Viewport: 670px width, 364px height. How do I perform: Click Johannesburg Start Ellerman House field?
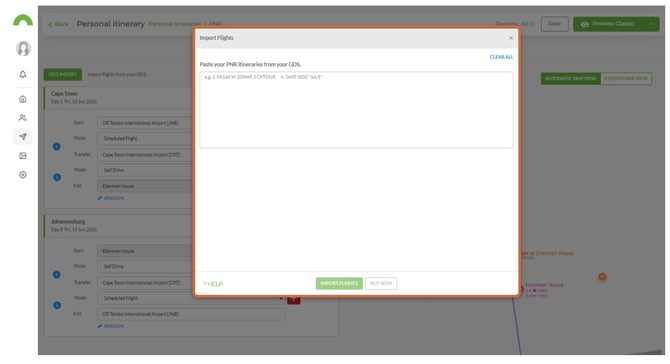(144, 251)
